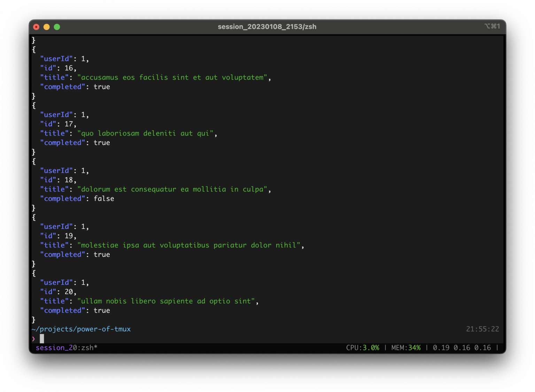Click the "id": 19 line

(58, 236)
